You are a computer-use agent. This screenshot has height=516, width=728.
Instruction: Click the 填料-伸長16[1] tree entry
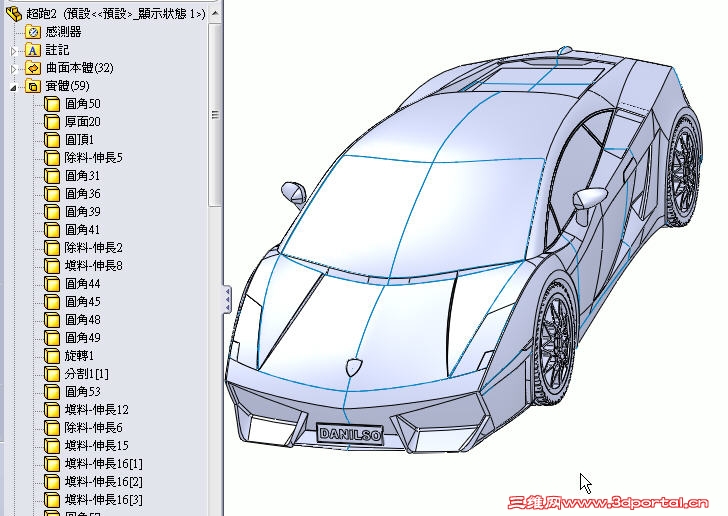(94, 464)
